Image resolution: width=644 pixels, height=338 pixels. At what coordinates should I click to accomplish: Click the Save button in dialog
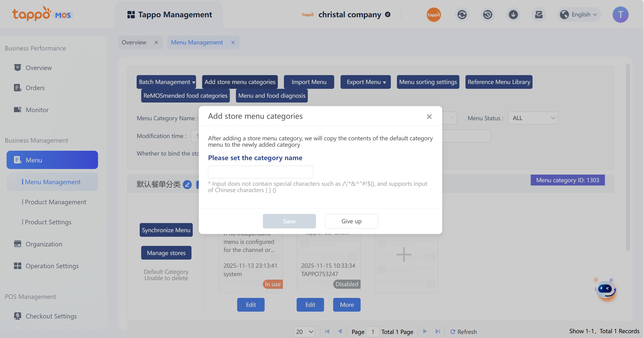pos(289,221)
